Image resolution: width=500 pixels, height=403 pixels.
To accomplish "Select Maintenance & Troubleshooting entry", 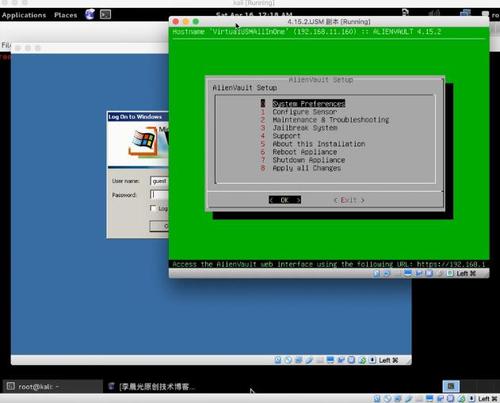I will (x=331, y=120).
